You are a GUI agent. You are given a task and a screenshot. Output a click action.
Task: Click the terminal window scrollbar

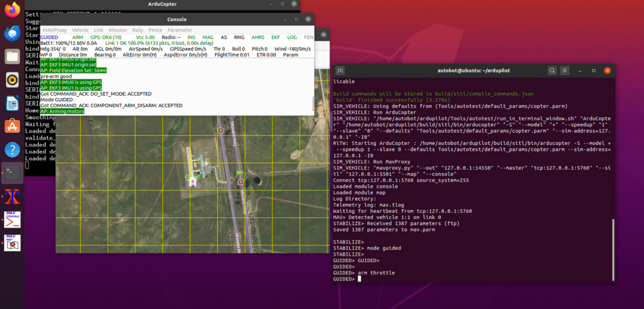[x=613, y=250]
